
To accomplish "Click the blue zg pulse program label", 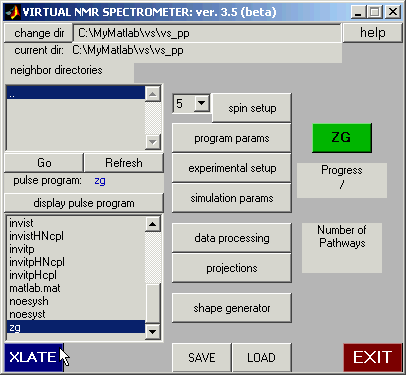I will [100, 181].
